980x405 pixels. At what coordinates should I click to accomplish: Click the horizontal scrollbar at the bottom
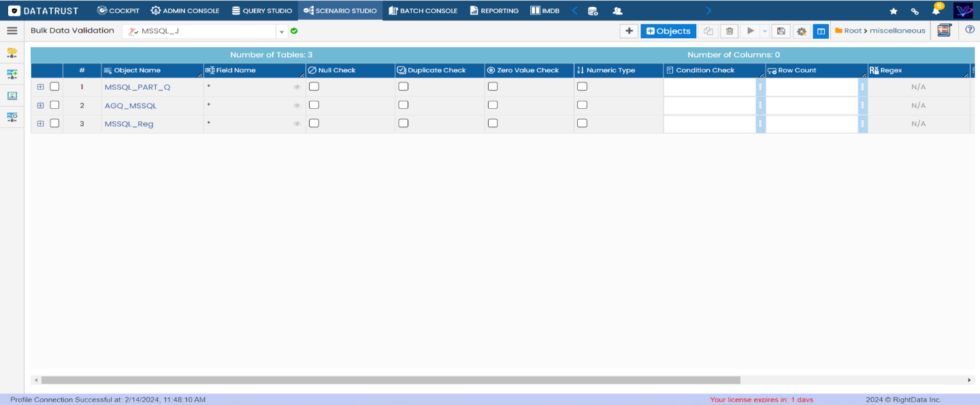click(x=390, y=380)
